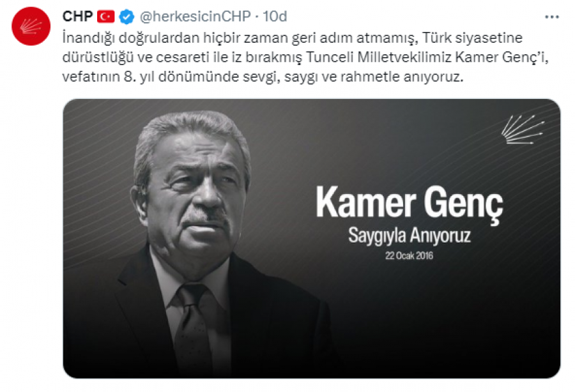This screenshot has height=392, width=575.
Task: Open the 10d timestamp link
Action: [275, 17]
